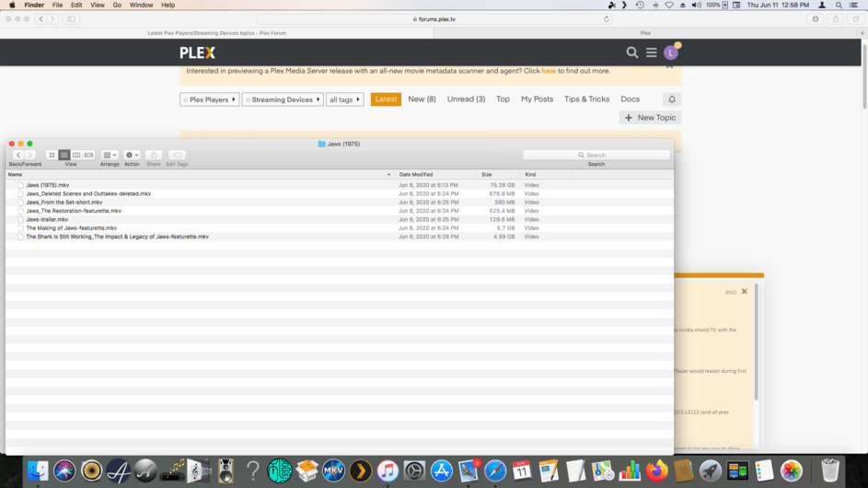The height and width of the screenshot is (488, 868).
Task: Switch Finder to column view
Action: 76,155
